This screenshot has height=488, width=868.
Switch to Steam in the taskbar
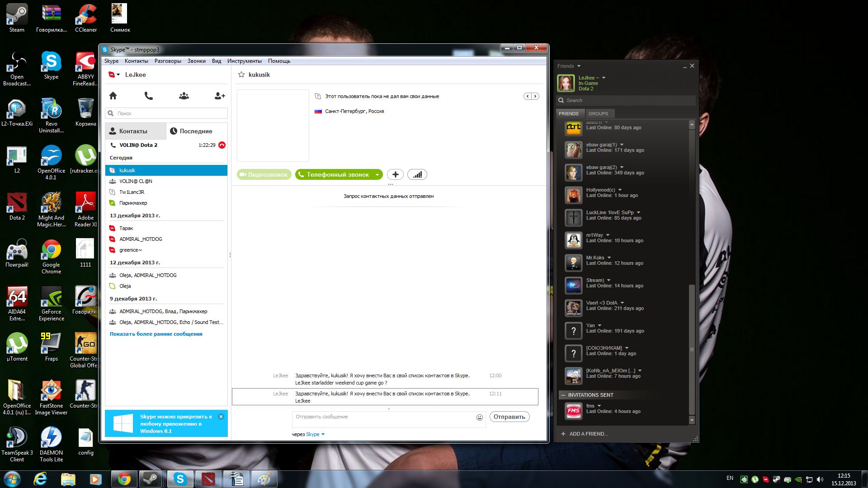pyautogui.click(x=151, y=479)
